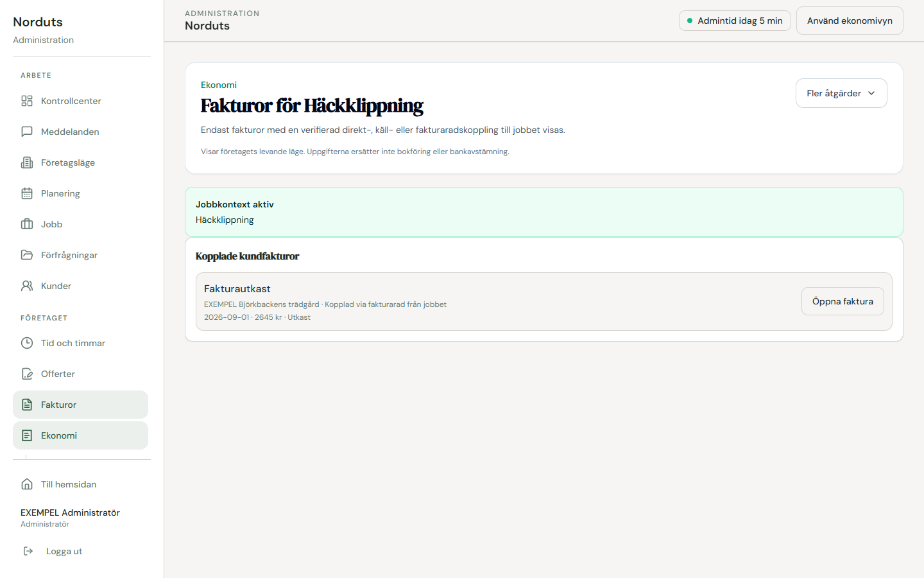Viewport: 924px width, 578px height.
Task: Click the Förfrågningar folder icon
Action: (27, 255)
